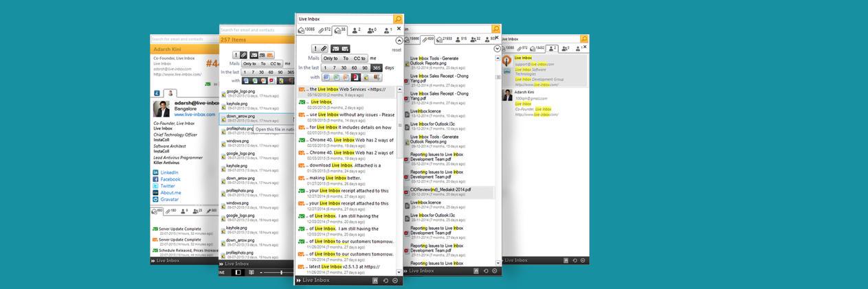This screenshot has width=868, height=289.
Task: Click orange search icon in fourth window
Action: click(496, 29)
